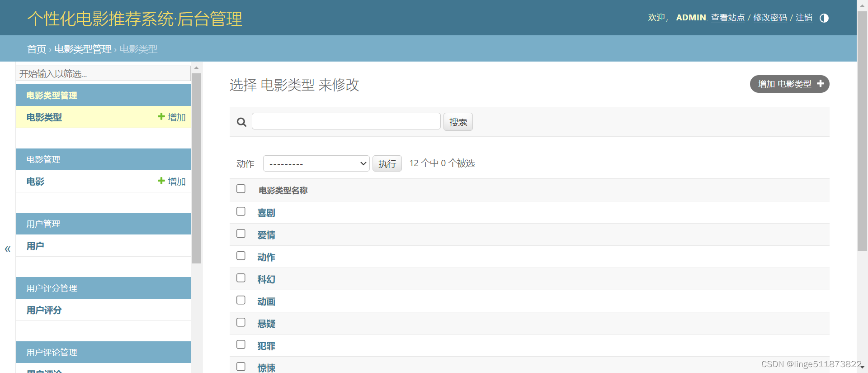Select 用户 in the sidebar
868x373 pixels.
tap(35, 246)
